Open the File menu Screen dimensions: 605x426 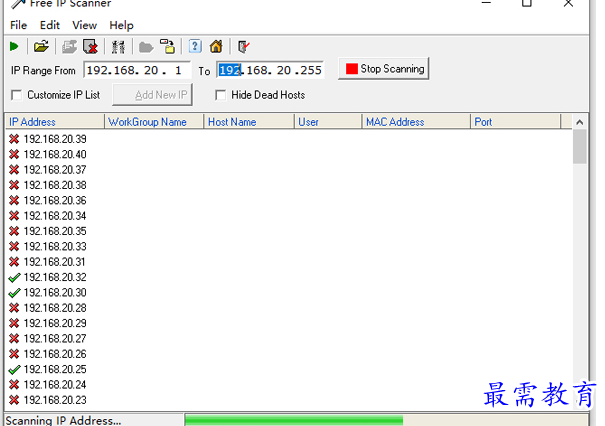19,25
